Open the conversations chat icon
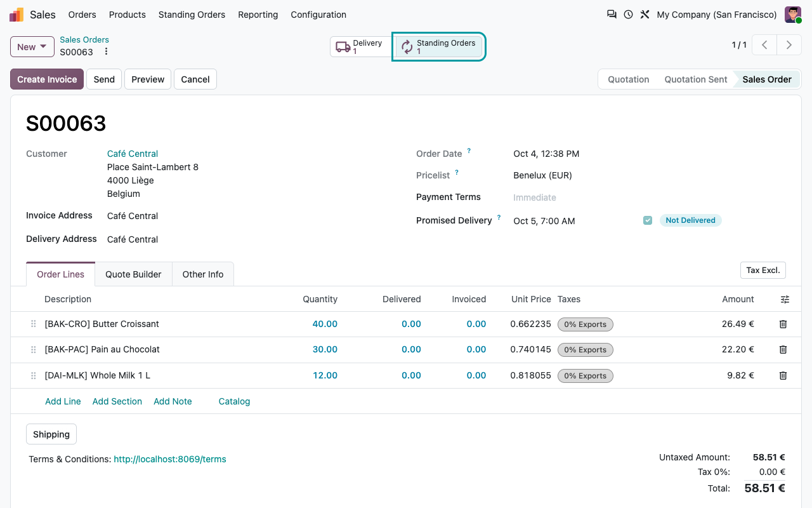Screen dimensions: 812x508 pyautogui.click(x=612, y=15)
